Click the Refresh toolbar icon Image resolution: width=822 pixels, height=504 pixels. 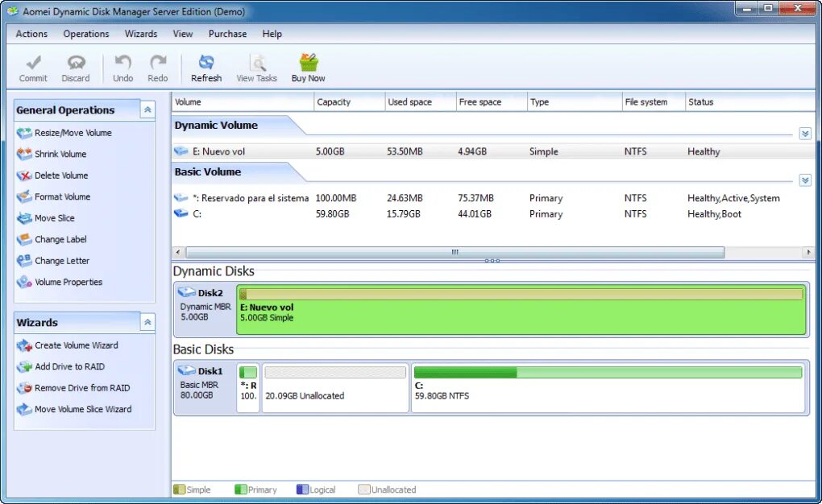tap(206, 63)
